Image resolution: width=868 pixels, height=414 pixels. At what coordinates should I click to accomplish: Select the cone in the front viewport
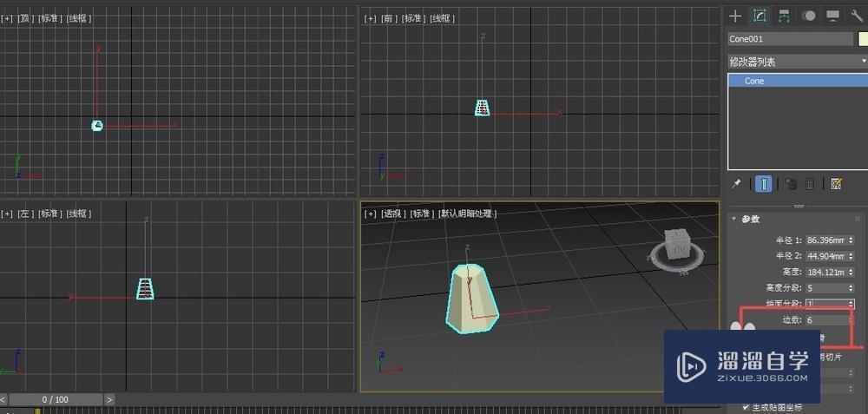pos(483,108)
